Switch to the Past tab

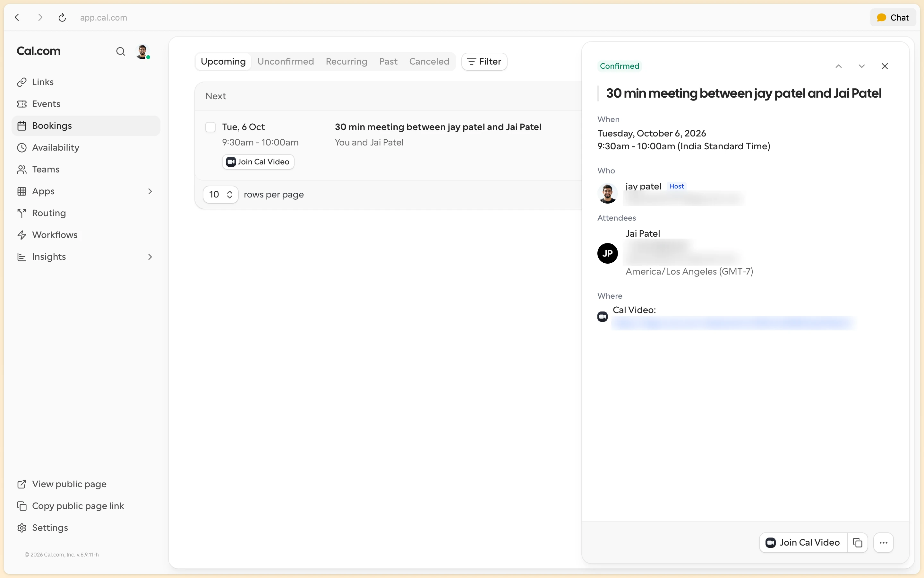[x=388, y=62]
